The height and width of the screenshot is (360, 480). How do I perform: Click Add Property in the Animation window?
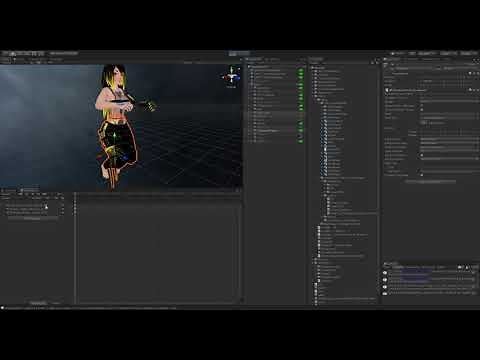32,219
